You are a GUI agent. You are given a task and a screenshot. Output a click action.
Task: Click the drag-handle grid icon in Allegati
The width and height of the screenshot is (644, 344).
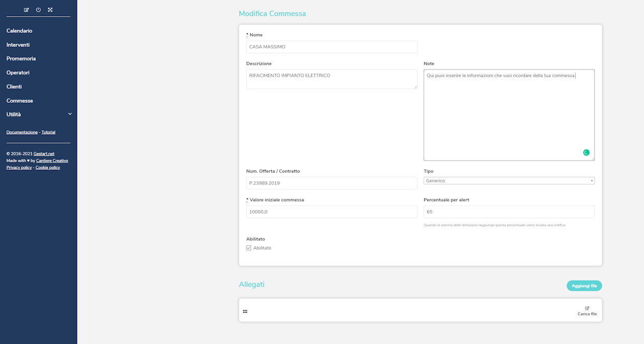point(245,311)
